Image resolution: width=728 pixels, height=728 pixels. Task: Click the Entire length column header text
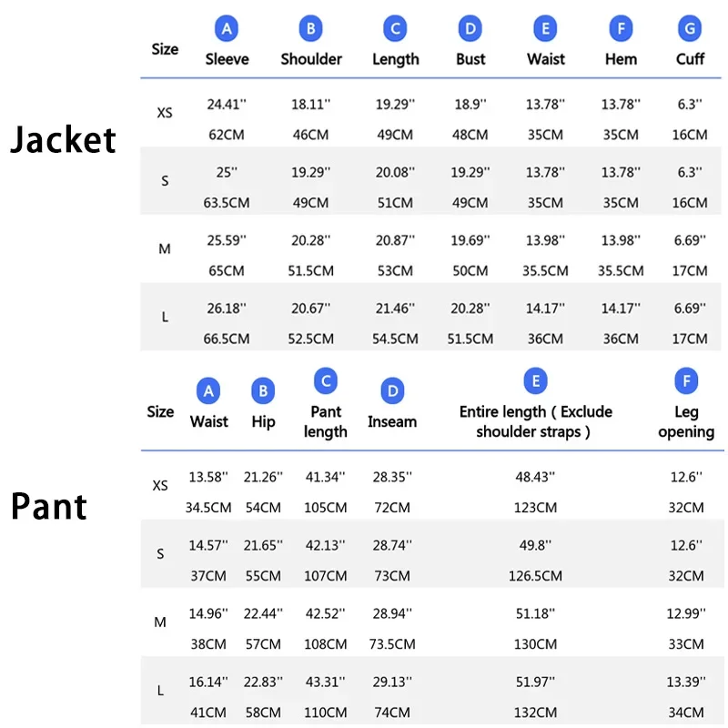[535, 421]
